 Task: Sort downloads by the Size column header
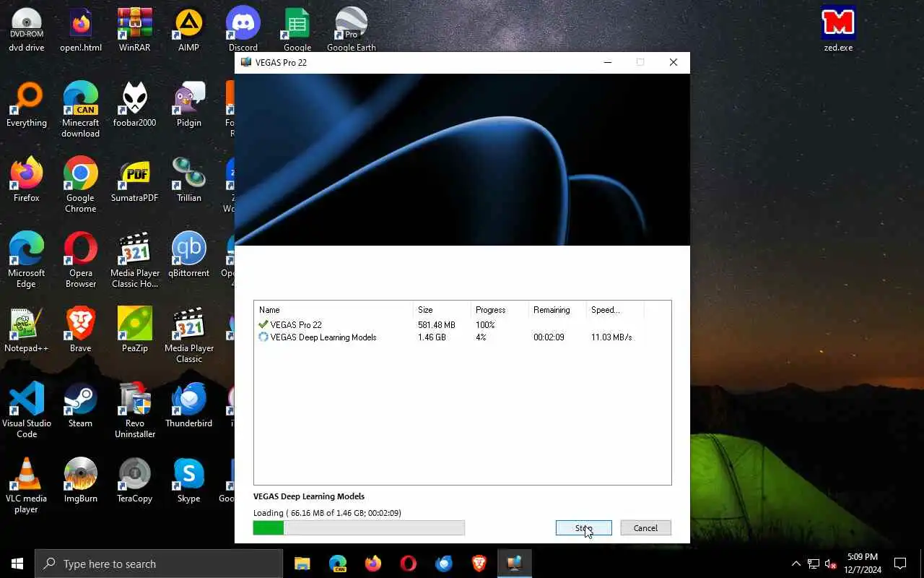[442, 310]
